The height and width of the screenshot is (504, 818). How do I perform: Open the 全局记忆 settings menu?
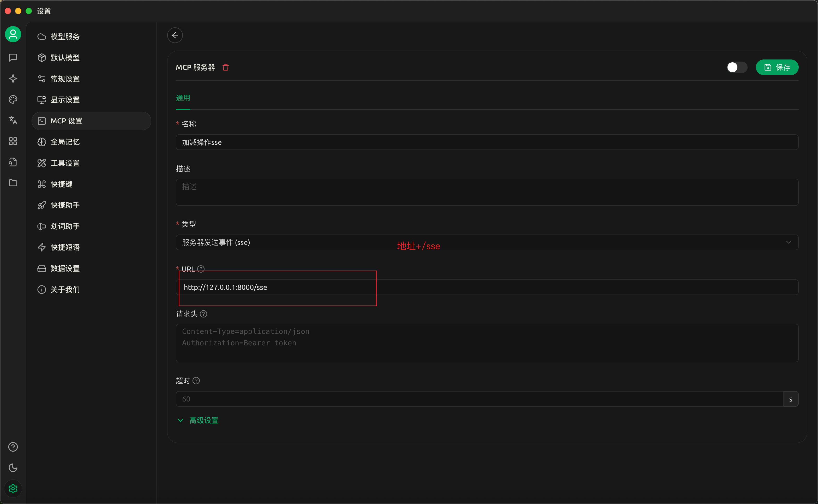(x=91, y=142)
